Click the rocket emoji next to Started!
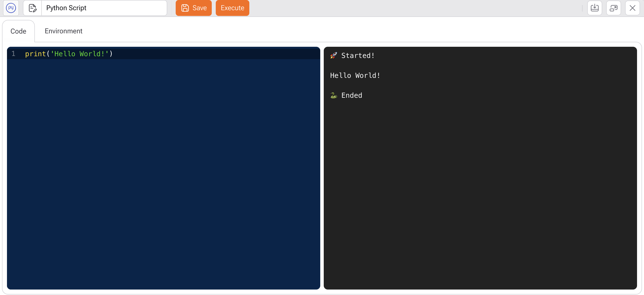This screenshot has width=644, height=295. 333,55
